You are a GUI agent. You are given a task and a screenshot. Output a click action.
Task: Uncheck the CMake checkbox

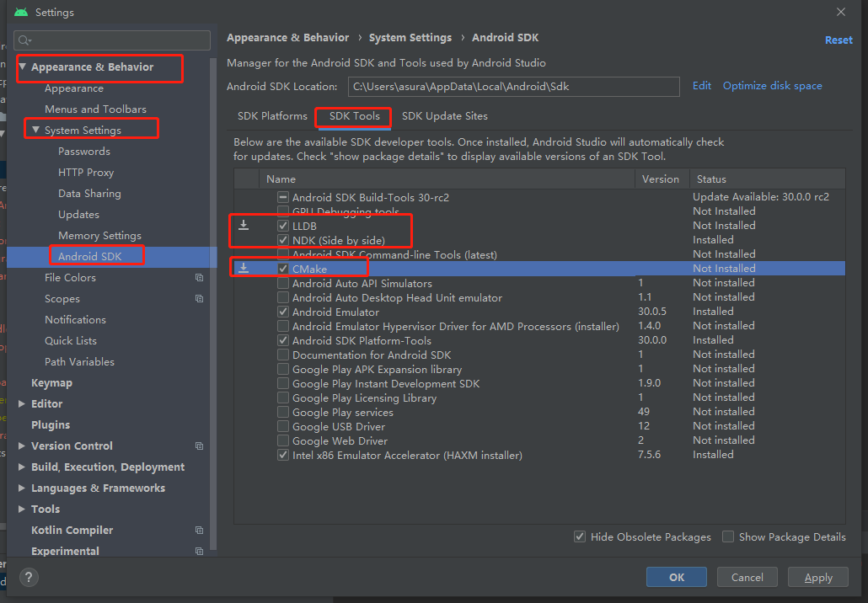(283, 269)
